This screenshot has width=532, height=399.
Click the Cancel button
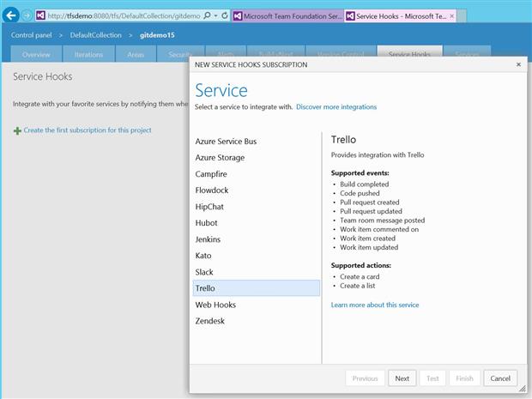tap(500, 378)
